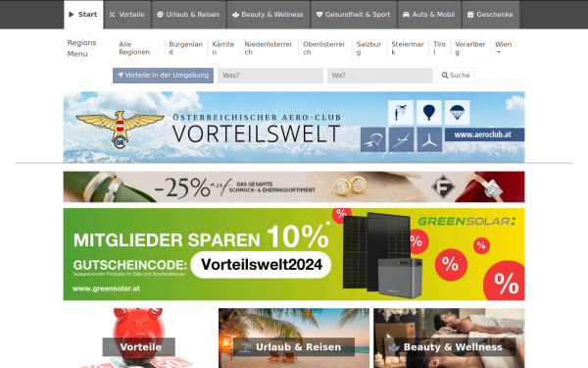Click the gift icon in Geschenke tab

click(470, 15)
